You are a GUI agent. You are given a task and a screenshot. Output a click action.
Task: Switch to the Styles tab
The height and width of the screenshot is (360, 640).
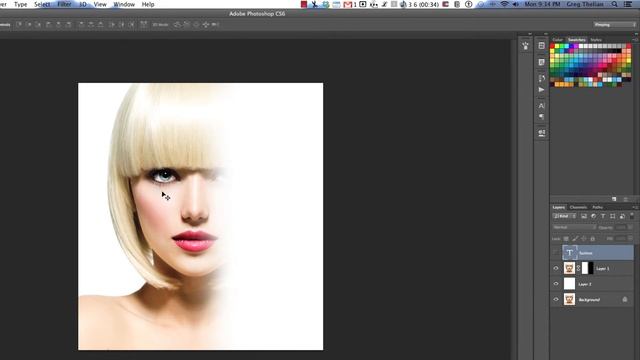pos(596,40)
